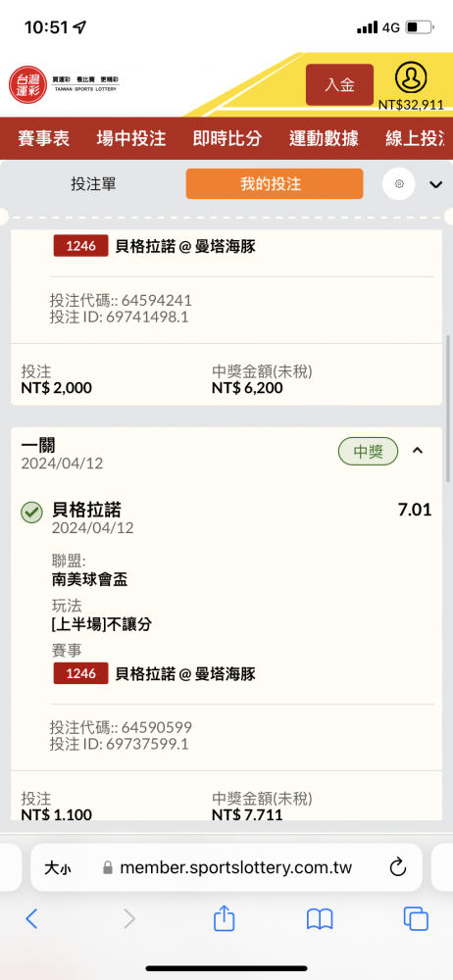Select the 我的投注 tab

pyautogui.click(x=274, y=184)
